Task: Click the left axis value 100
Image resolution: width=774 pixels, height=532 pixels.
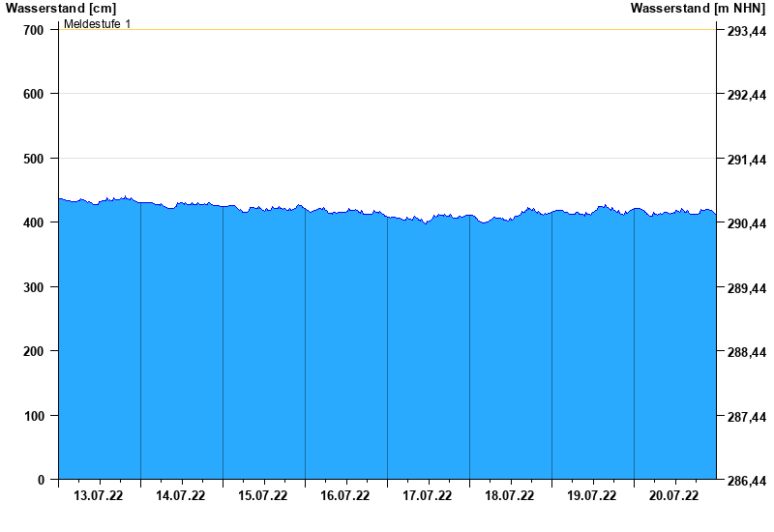Action: tap(34, 416)
